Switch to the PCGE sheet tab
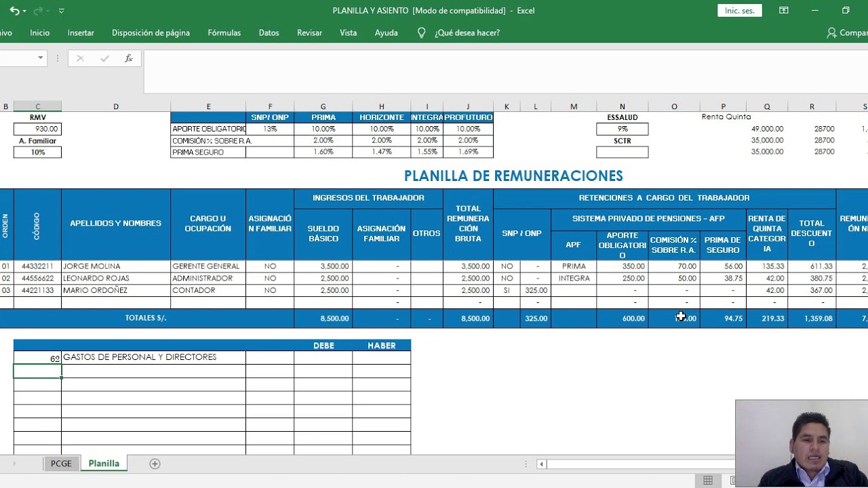 [61, 464]
